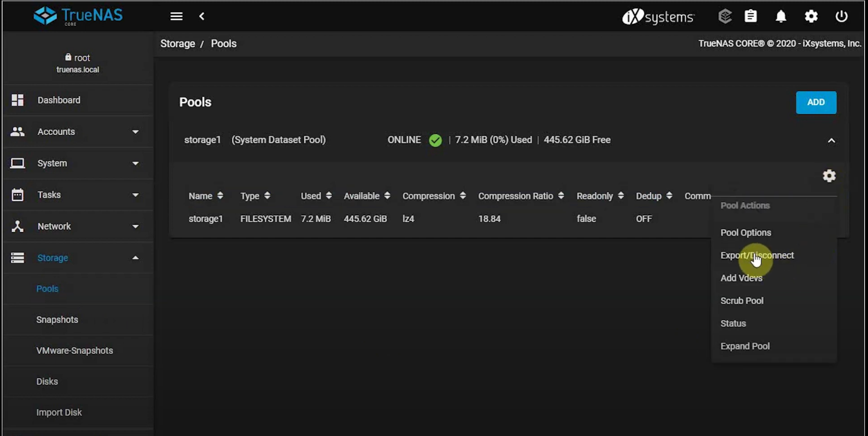
Task: Select Export/Disconnect from Pool Actions
Action: (757, 255)
